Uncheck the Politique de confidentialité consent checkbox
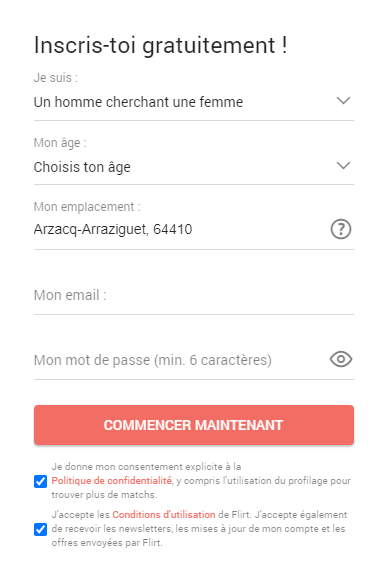 [x=41, y=481]
